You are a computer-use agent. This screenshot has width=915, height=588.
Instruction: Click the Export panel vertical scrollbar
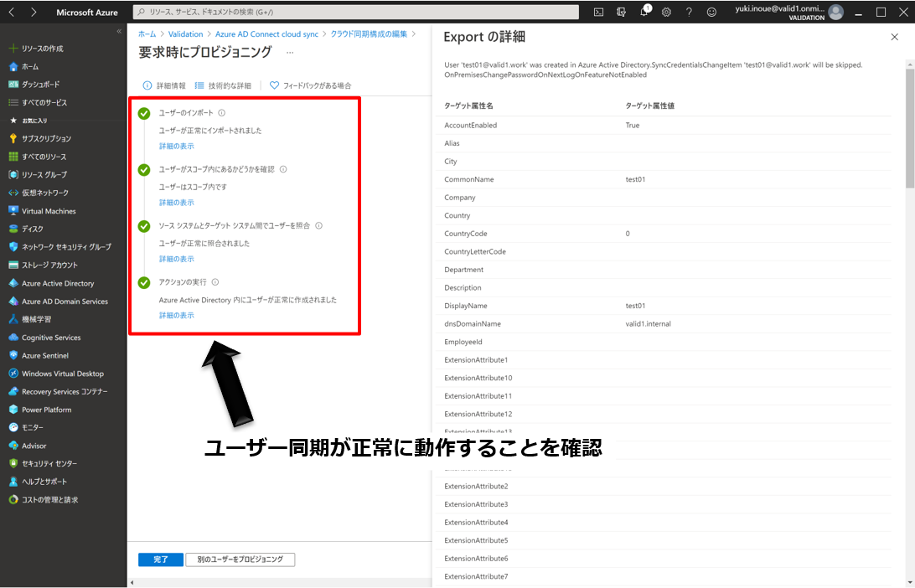tap(910, 128)
